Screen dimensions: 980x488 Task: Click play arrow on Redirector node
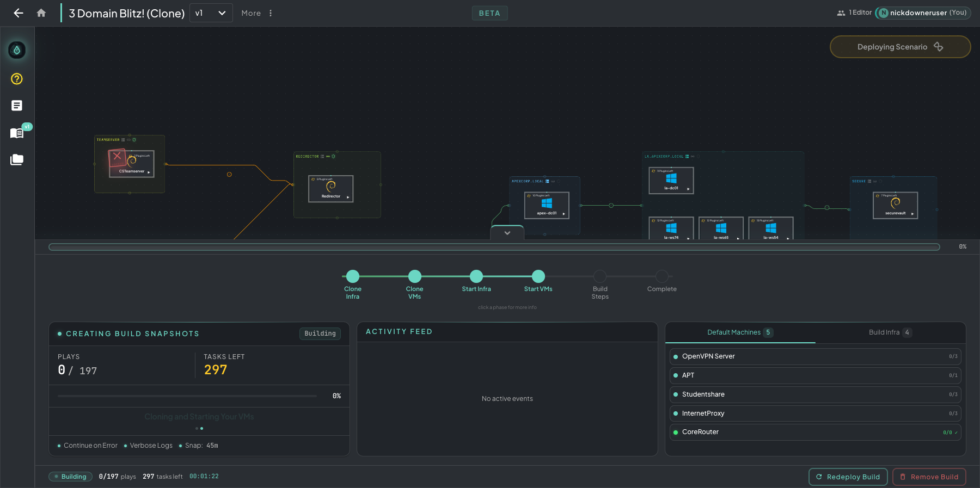348,197
